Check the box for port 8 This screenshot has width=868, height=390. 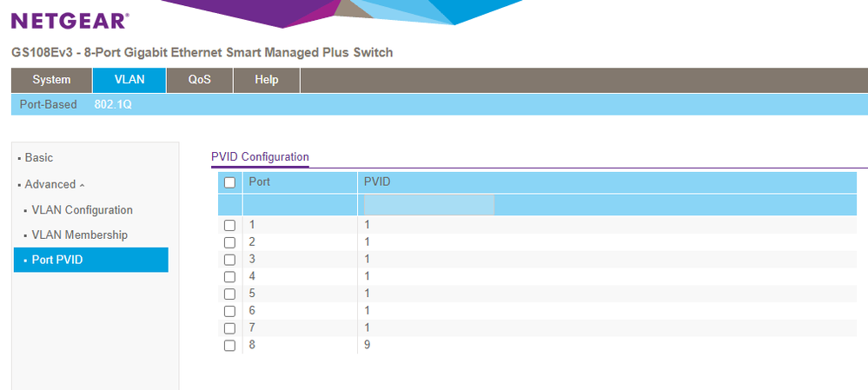tap(229, 345)
